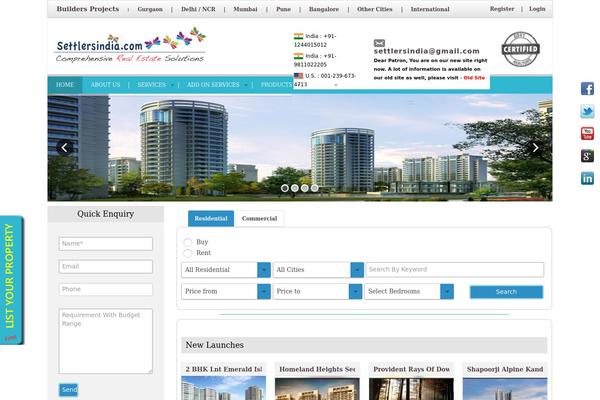
Task: Open the Twitter social icon
Action: pyautogui.click(x=587, y=111)
